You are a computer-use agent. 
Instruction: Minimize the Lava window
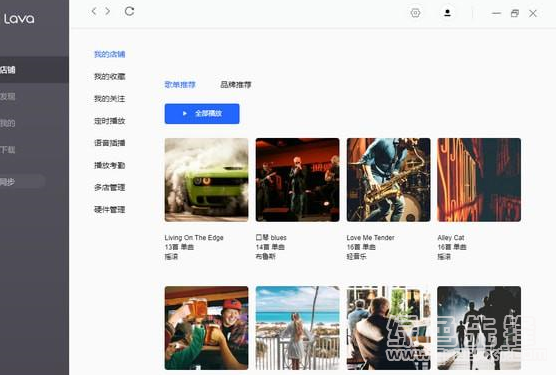[496, 13]
